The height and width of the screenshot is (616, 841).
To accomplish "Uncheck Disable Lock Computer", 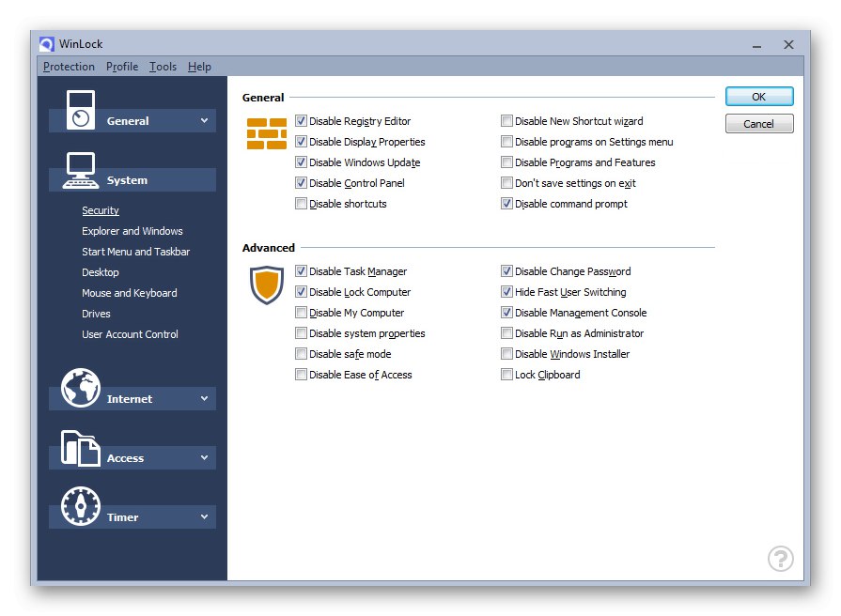I will 301,292.
